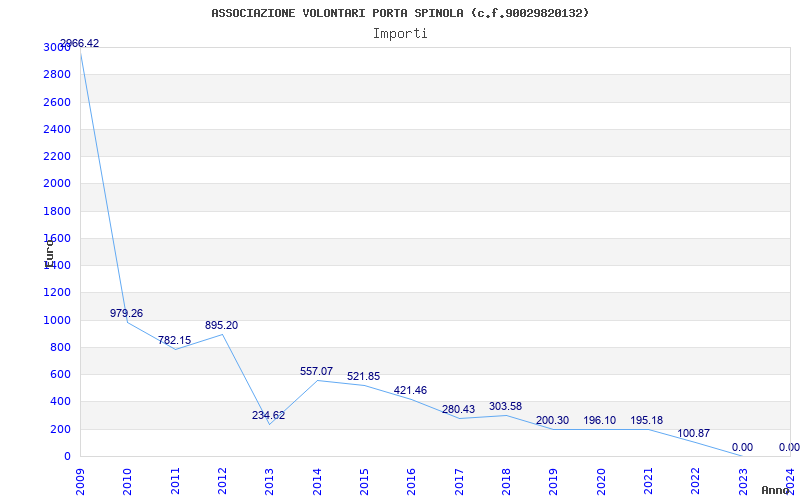Select y-axis tick 800
Image resolution: width=800 pixels, height=500 pixels.
60,347
